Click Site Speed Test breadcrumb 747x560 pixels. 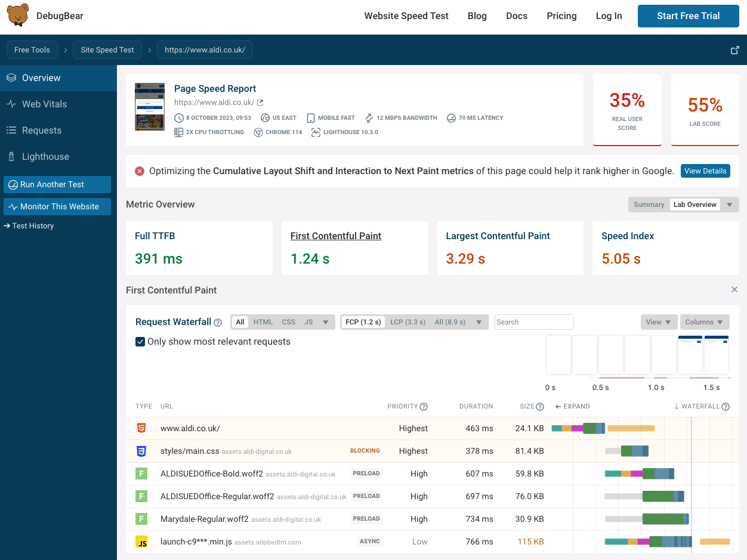pyautogui.click(x=107, y=50)
